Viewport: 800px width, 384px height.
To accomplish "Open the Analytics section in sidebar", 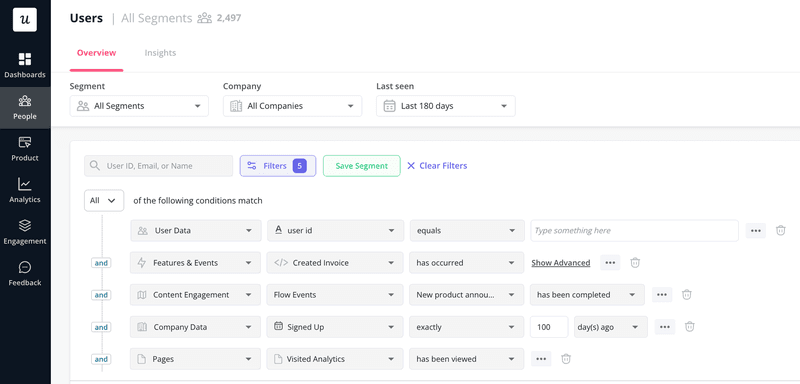I will tap(25, 190).
